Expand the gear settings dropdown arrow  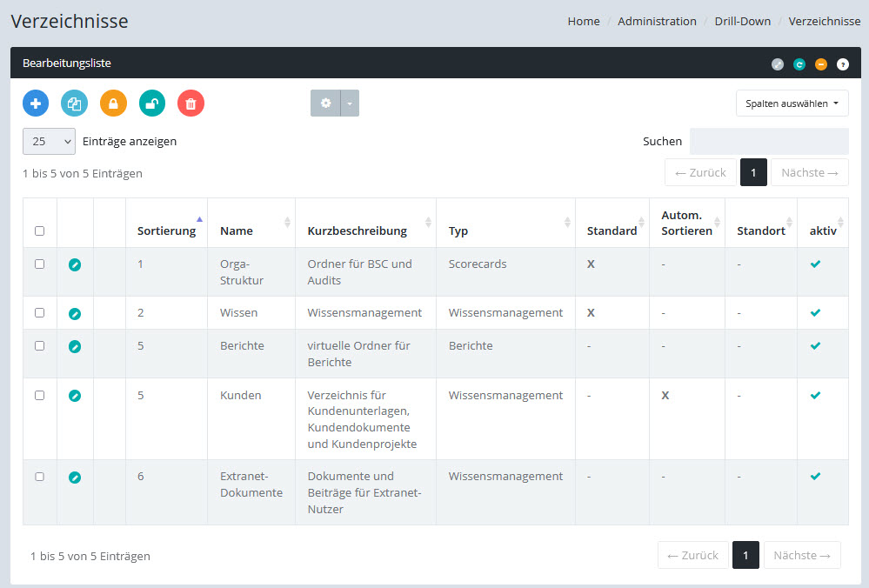click(350, 104)
